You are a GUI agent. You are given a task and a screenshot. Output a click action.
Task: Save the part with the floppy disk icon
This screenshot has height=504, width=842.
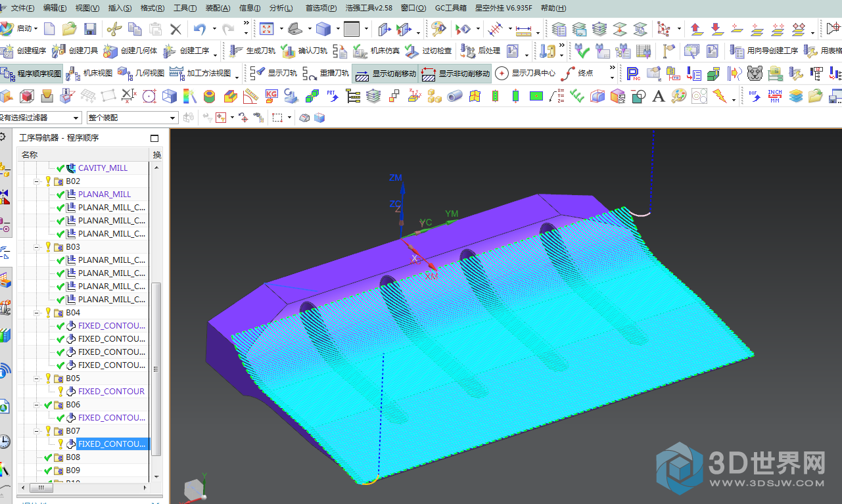[x=90, y=29]
